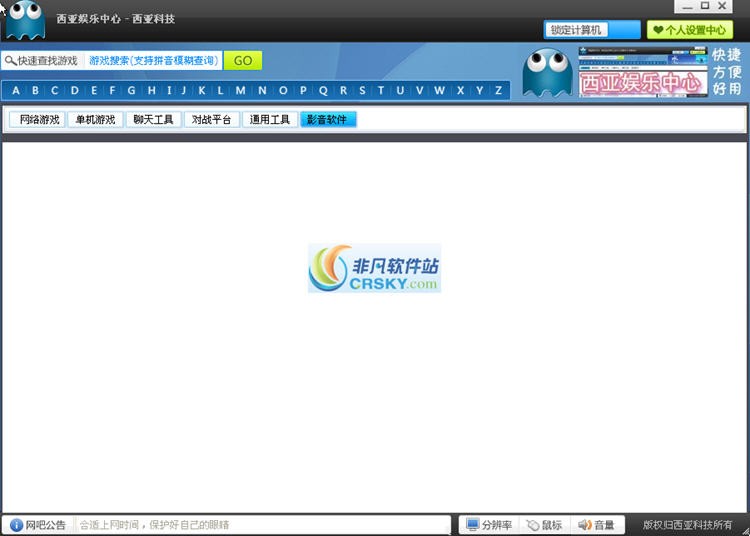Click the game search input field
The image size is (750, 536).
[154, 61]
